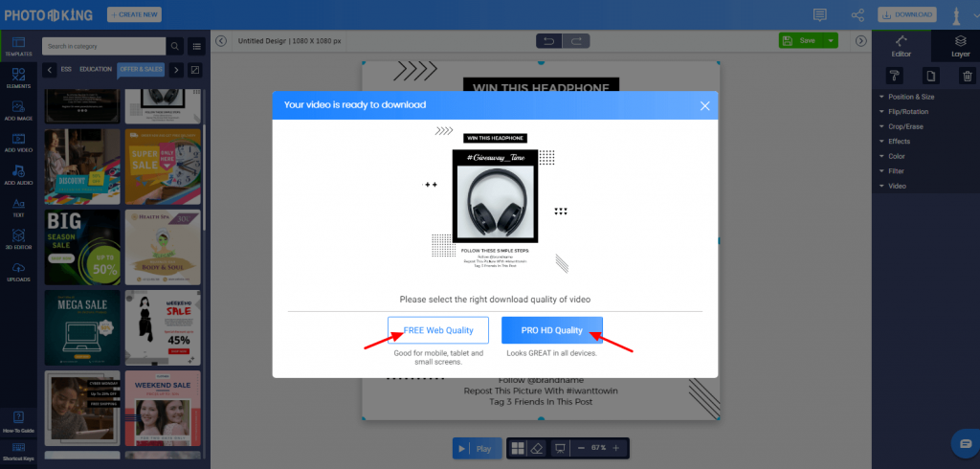Expand the user account dropdown arrow
This screenshot has height=469, width=980.
975,15
